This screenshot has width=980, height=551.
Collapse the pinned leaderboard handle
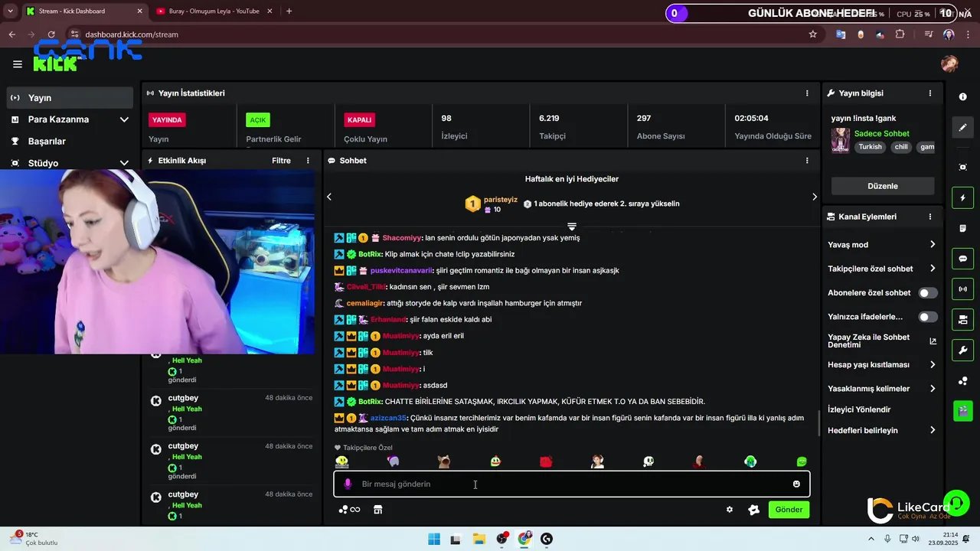(571, 227)
